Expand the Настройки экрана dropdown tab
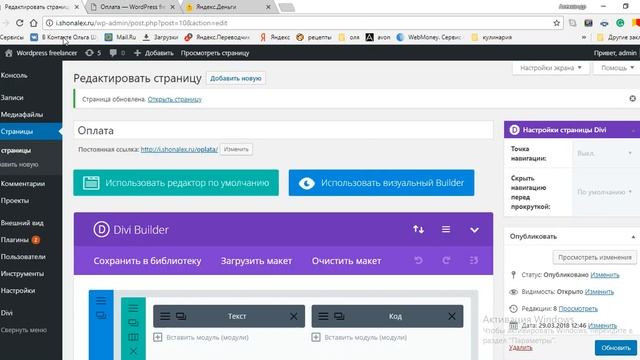 (x=551, y=68)
